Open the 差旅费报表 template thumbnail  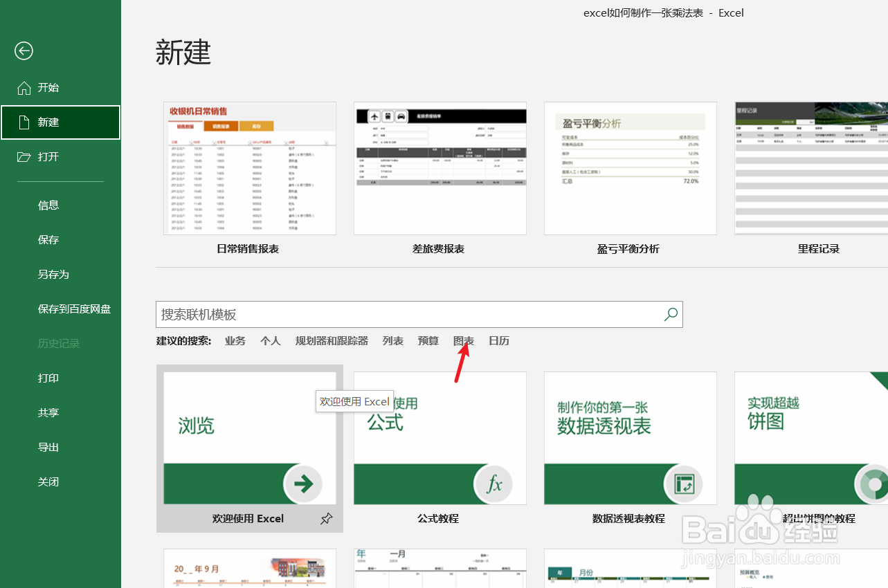tap(440, 169)
